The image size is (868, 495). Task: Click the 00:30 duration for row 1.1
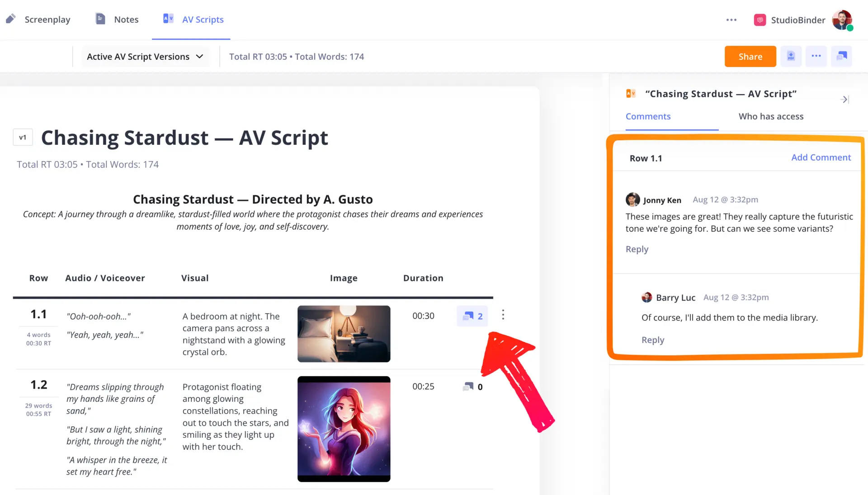tap(423, 316)
